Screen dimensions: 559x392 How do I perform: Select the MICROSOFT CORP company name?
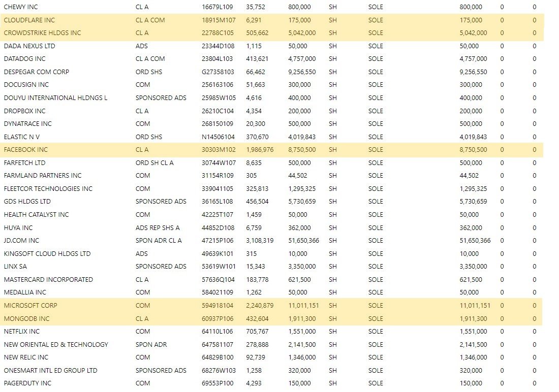(x=30, y=306)
